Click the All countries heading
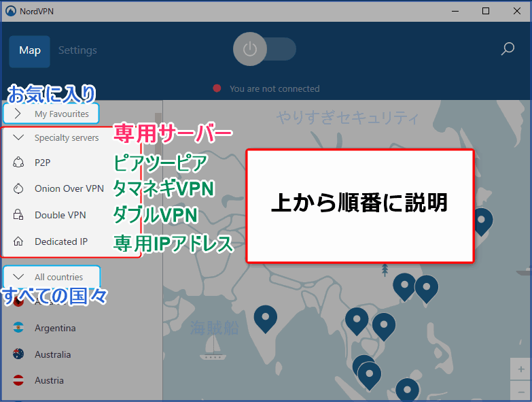 pyautogui.click(x=58, y=277)
